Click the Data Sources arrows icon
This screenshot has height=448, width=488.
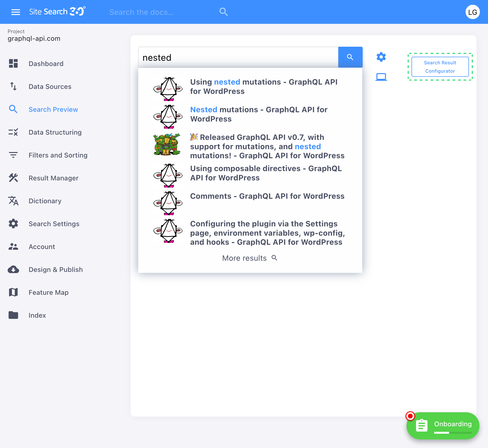pos(13,87)
